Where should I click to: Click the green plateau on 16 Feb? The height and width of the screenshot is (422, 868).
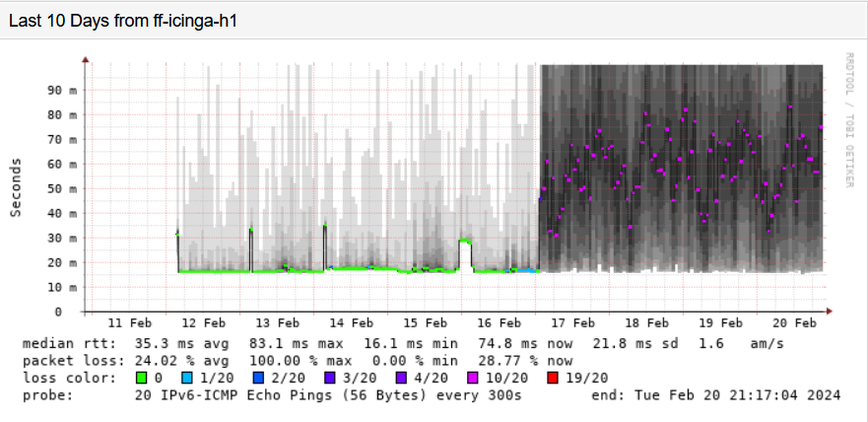(466, 241)
